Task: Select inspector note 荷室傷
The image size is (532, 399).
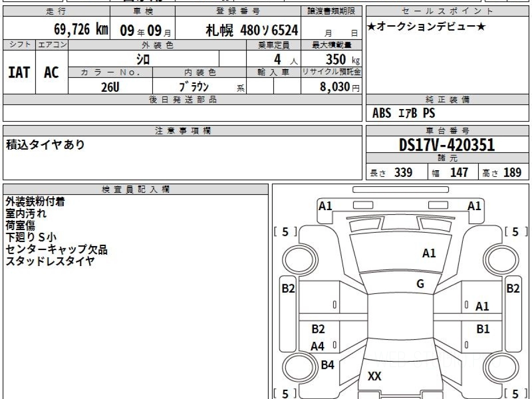Action: (20, 225)
